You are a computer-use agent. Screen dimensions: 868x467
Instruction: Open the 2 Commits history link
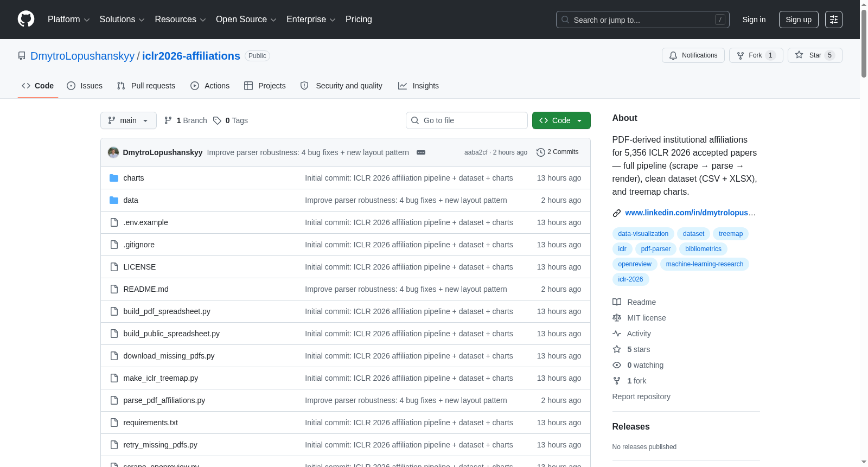[x=558, y=152]
